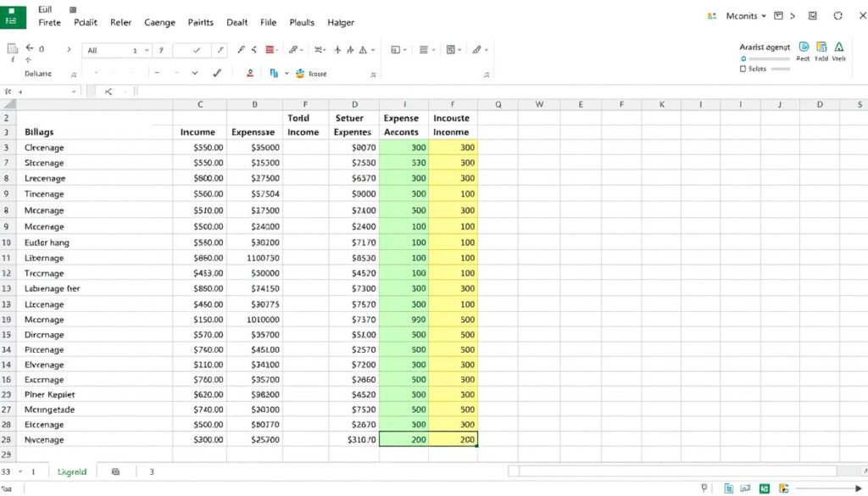The height and width of the screenshot is (496, 868).
Task: Open the Mconits account dropdown
Action: tap(764, 16)
